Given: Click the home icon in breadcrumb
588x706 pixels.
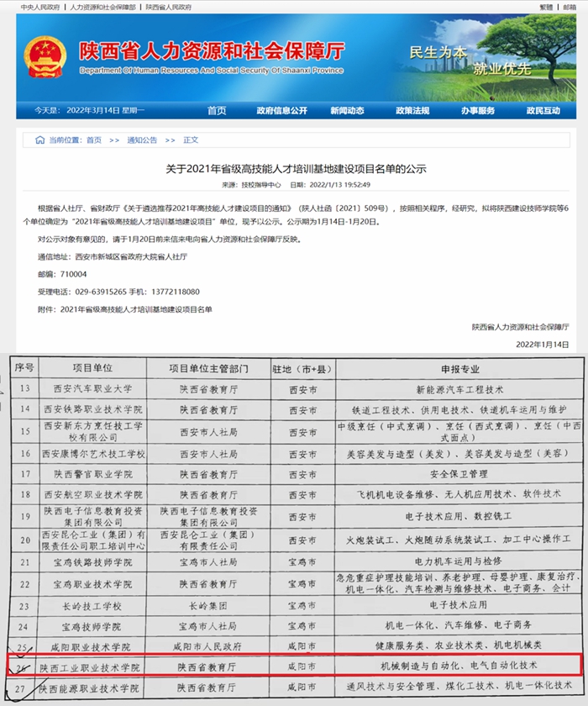Looking at the screenshot, I should 39,140.
